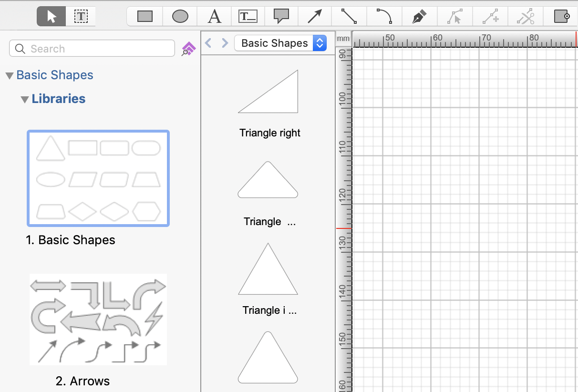Pick the Triangle right shape
Image resolution: width=578 pixels, height=392 pixels.
(268, 92)
